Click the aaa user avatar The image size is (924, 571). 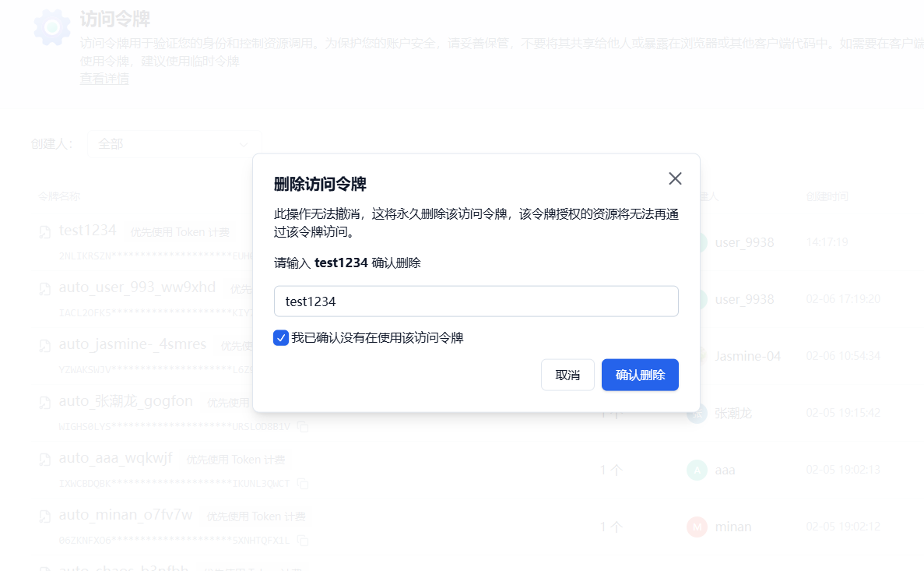tap(697, 471)
